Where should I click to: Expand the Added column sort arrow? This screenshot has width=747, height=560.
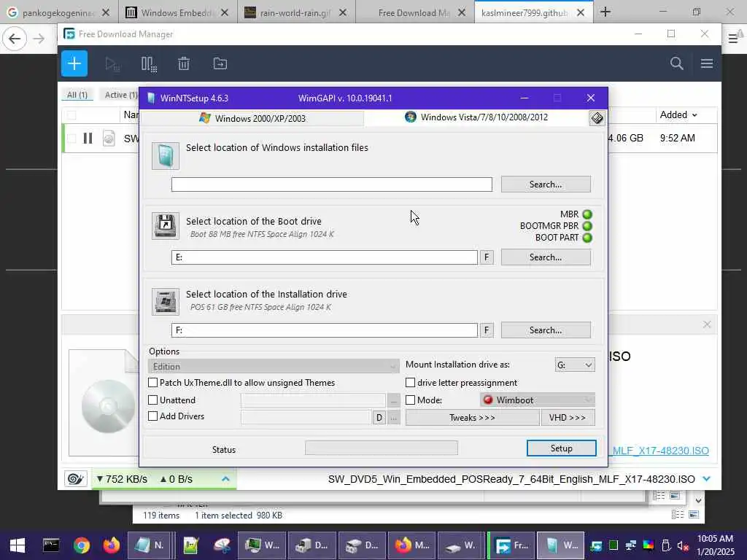point(694,115)
